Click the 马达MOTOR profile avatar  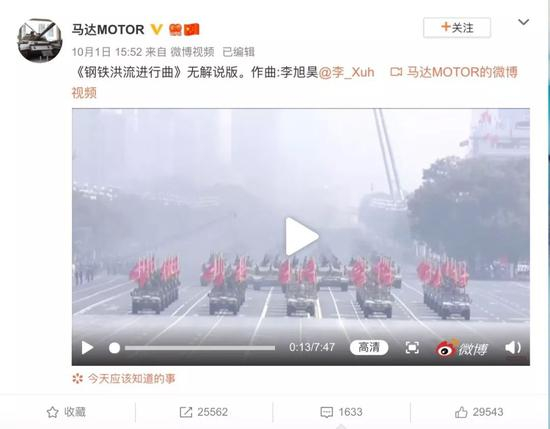click(x=40, y=41)
